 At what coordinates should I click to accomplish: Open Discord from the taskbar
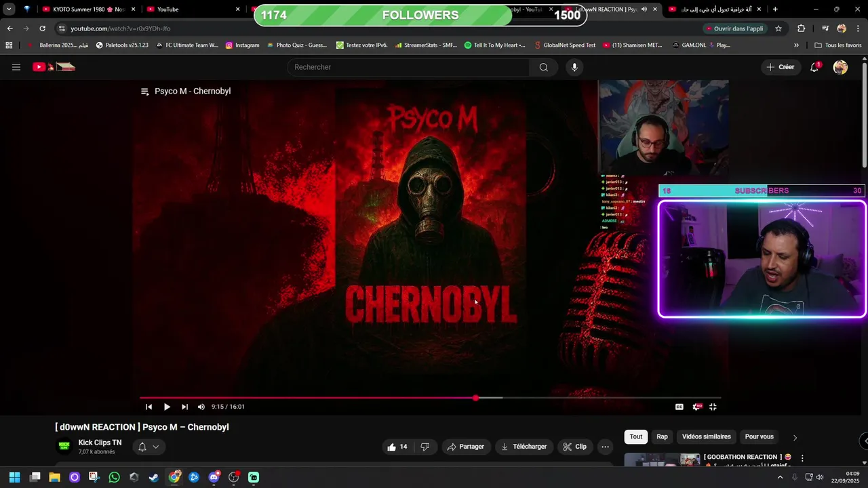pyautogui.click(x=214, y=477)
